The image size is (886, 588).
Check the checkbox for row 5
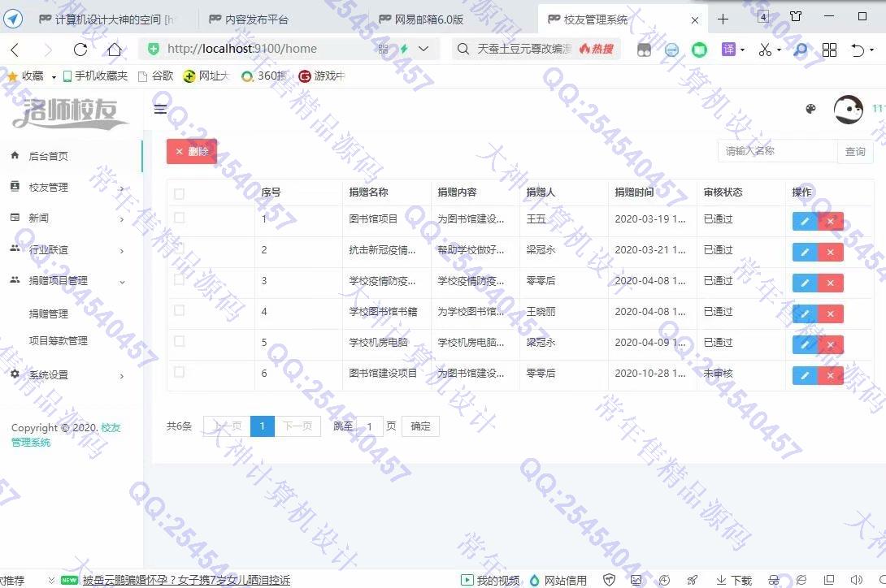[179, 340]
